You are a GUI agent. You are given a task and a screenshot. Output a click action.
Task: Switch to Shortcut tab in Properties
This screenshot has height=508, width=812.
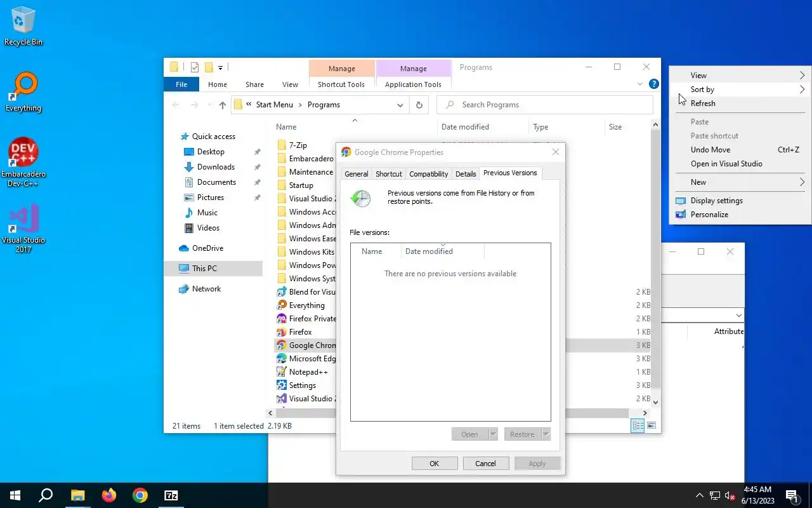click(x=389, y=174)
